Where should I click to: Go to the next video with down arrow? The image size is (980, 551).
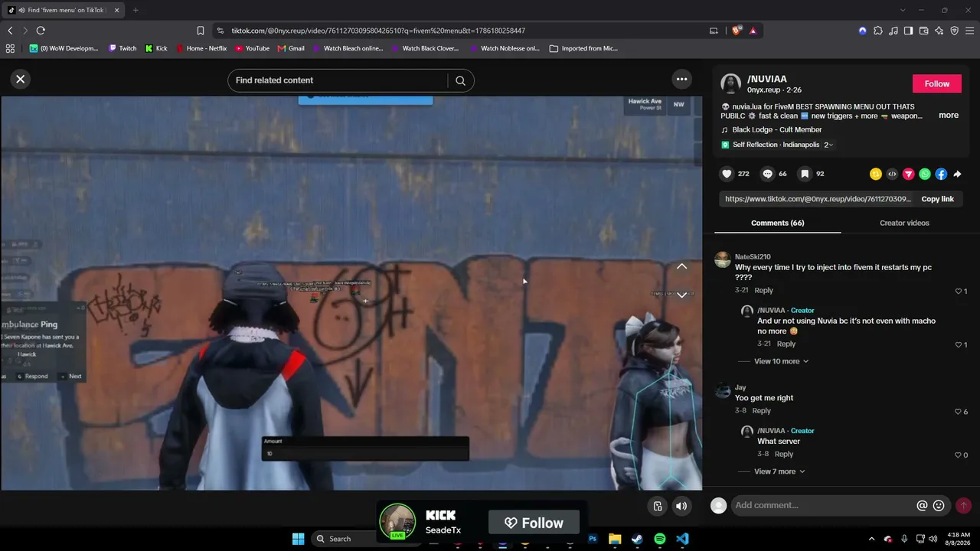pyautogui.click(x=681, y=295)
